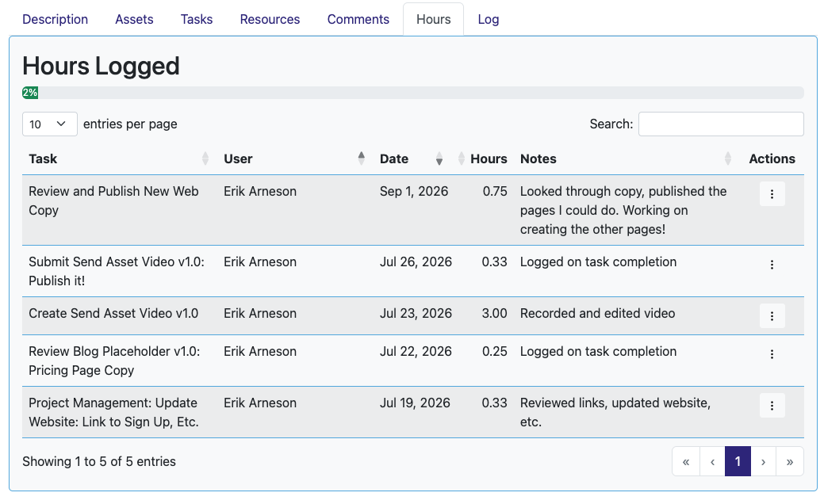Click 'Showing 1 to 5 of 5 entries'
Screen dimensions: 824x504
coord(99,461)
